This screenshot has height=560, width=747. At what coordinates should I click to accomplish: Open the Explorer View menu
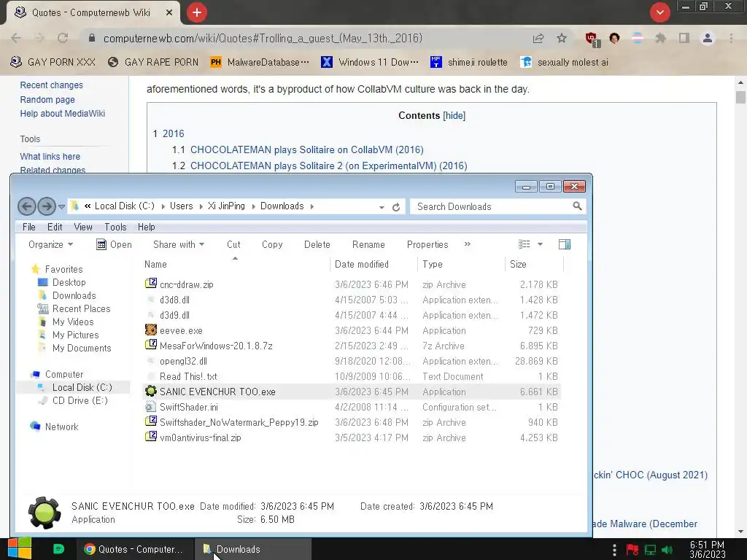click(x=83, y=227)
